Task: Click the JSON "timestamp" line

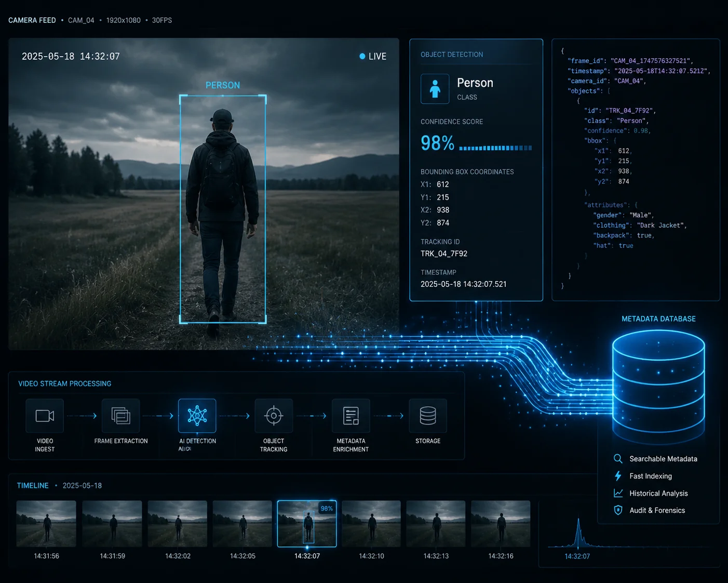Action: click(x=639, y=71)
